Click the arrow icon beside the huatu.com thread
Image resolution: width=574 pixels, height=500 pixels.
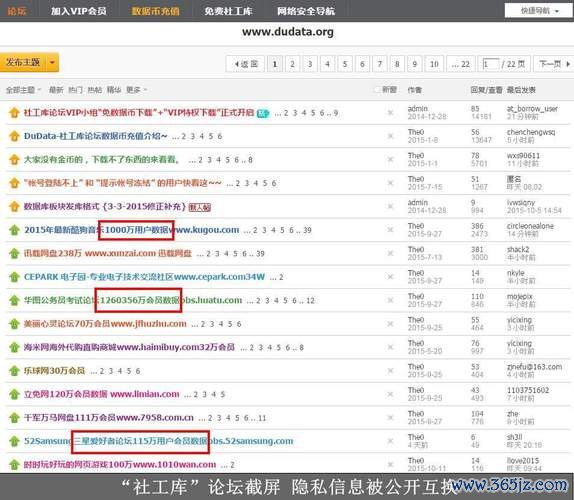(x=14, y=301)
